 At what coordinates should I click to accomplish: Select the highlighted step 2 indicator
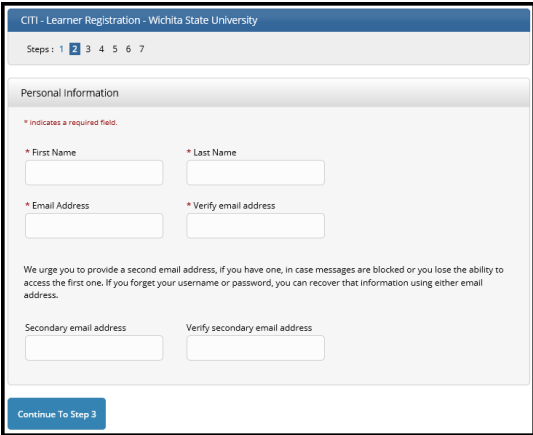(75, 49)
